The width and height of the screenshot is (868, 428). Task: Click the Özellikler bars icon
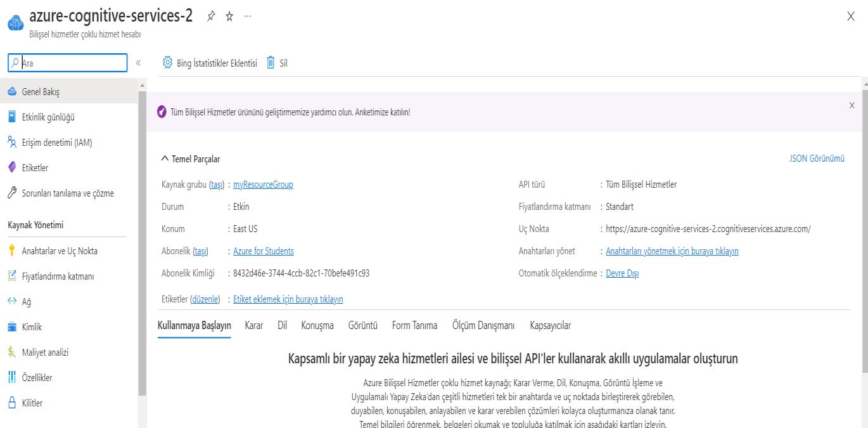point(11,378)
